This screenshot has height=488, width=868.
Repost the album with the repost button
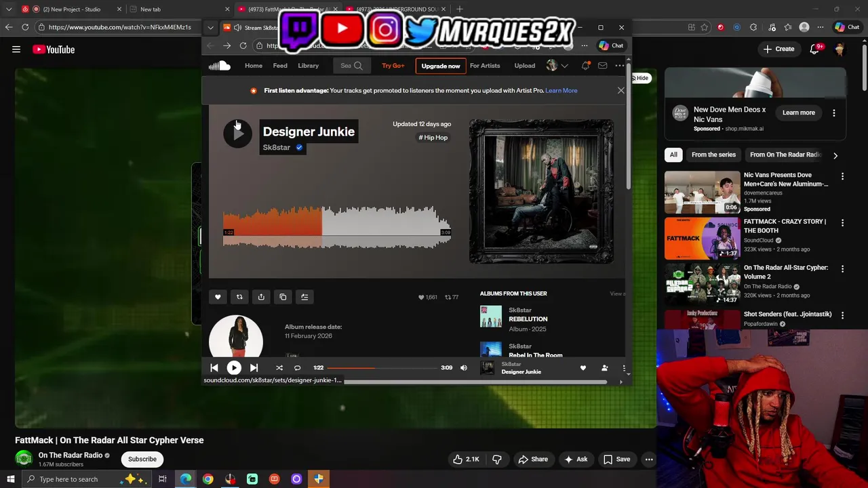(x=239, y=297)
